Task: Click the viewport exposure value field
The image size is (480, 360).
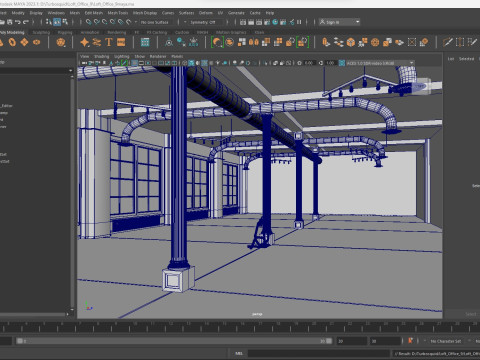Action: point(309,63)
